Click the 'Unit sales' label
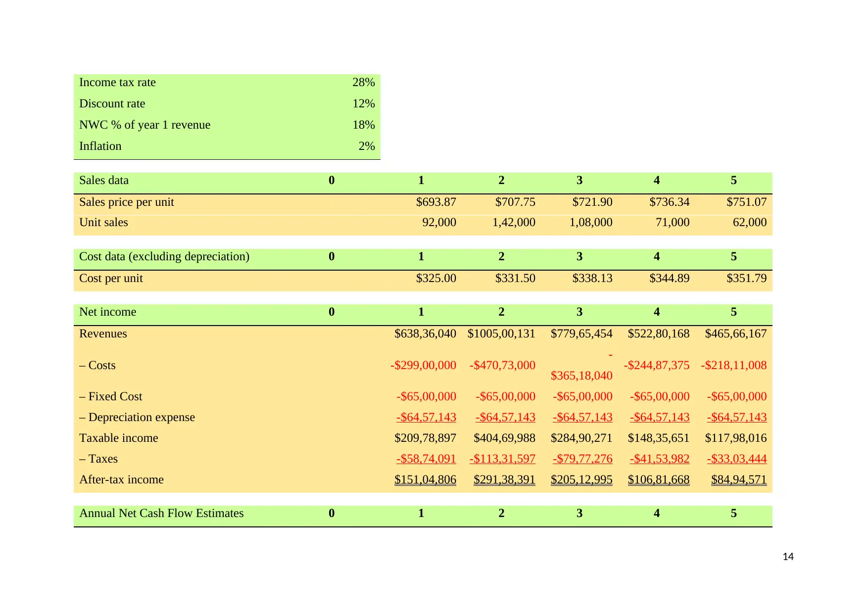Image resolution: width=868 pixels, height=614 pixels. click(x=103, y=222)
